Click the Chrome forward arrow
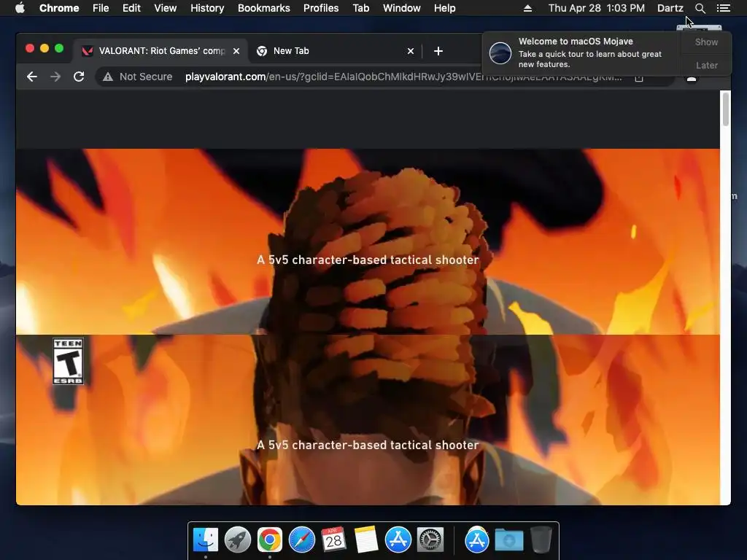Viewport: 747px width, 560px height. pyautogui.click(x=55, y=77)
